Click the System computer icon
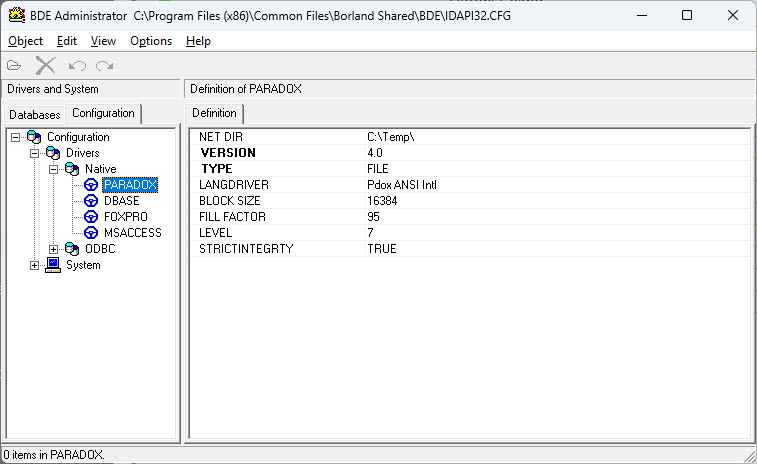The height and width of the screenshot is (464, 757). [53, 265]
